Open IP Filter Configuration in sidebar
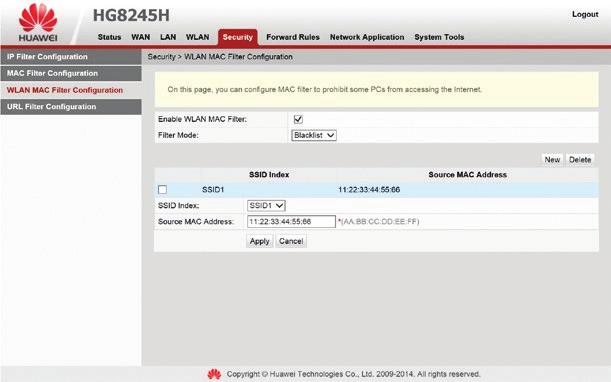This screenshot has height=382, width=611. click(x=71, y=57)
